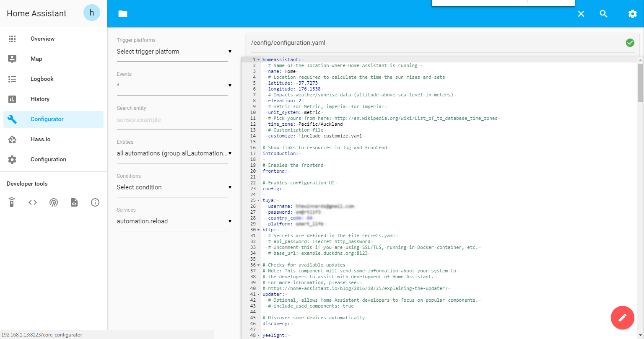This screenshot has height=339, width=644.
Task: Click the Search entity input field
Action: [x=172, y=120]
